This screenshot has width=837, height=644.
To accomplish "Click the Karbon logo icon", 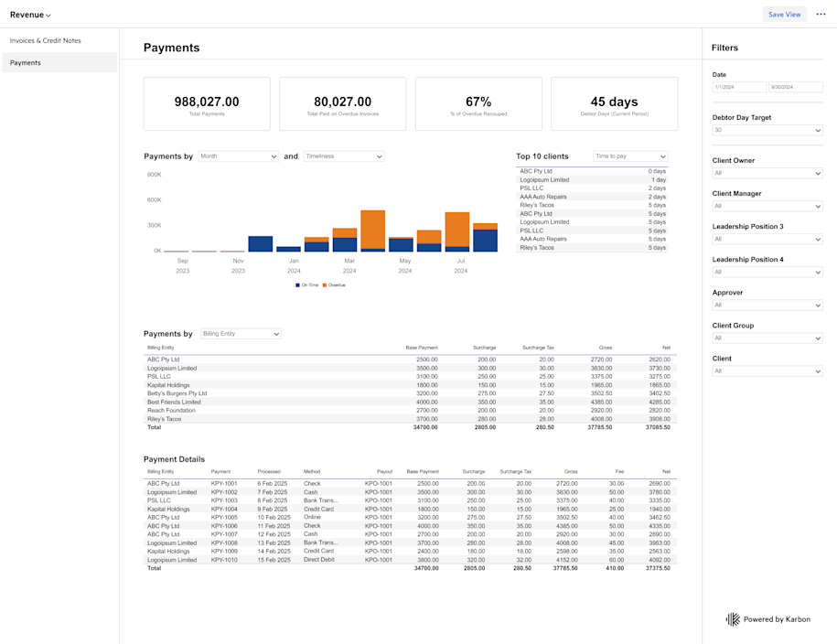I will [x=731, y=619].
